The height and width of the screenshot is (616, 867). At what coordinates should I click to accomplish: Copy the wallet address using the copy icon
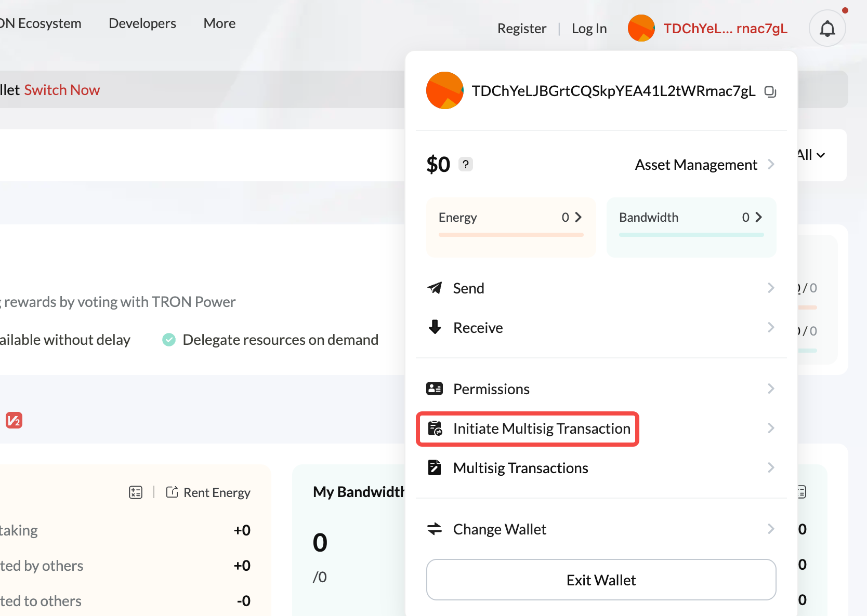coord(770,91)
